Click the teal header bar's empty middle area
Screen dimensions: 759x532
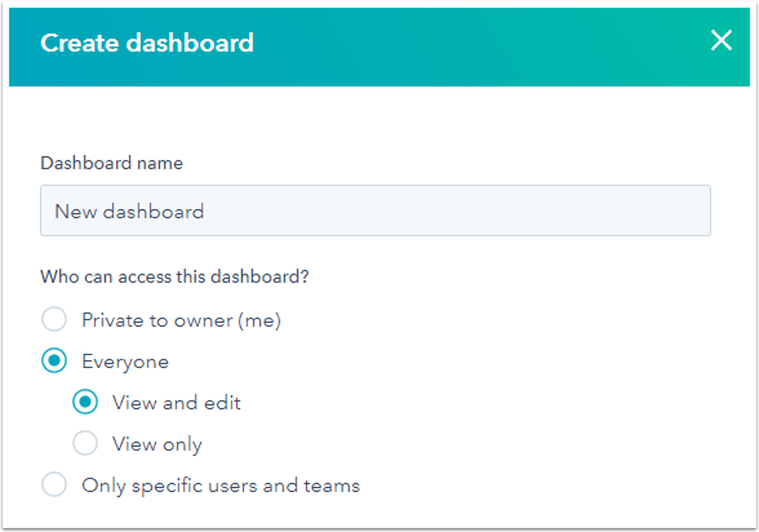click(470, 45)
